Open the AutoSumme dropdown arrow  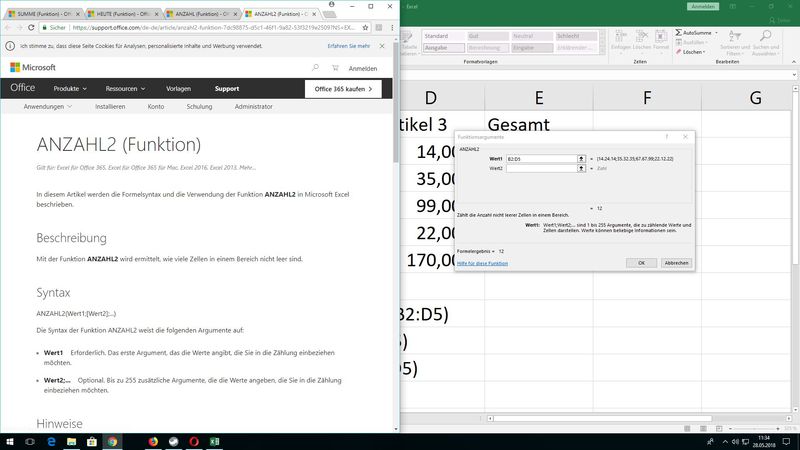click(x=716, y=33)
